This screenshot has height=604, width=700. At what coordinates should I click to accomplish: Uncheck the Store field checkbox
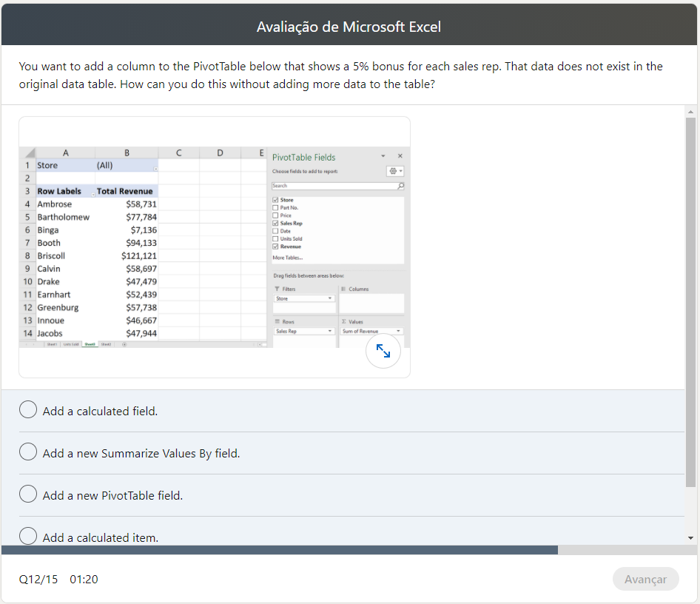[276, 200]
